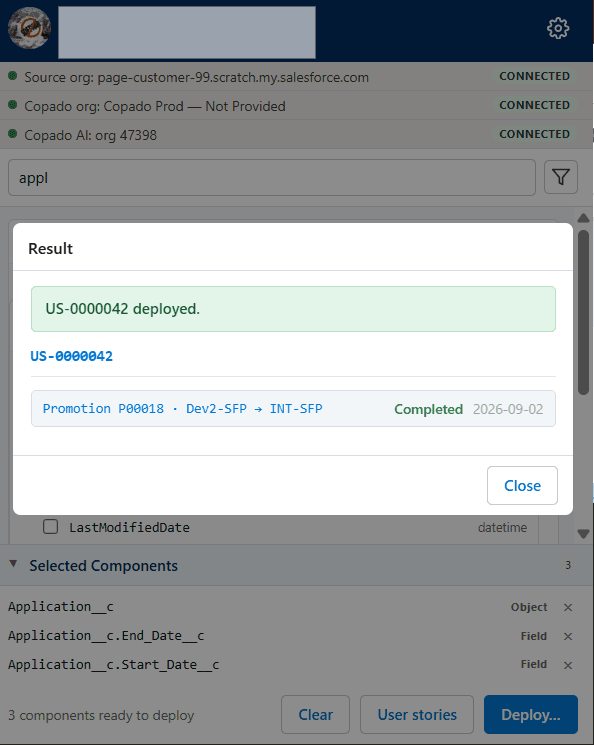Open Promotion P00018 Dev2-SFP to INT-SFP link

click(182, 409)
